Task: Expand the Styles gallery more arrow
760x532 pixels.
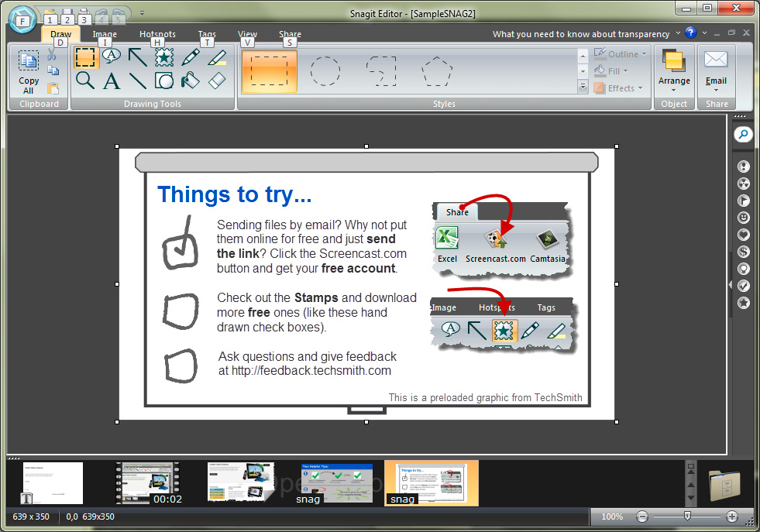Action: pyautogui.click(x=583, y=88)
